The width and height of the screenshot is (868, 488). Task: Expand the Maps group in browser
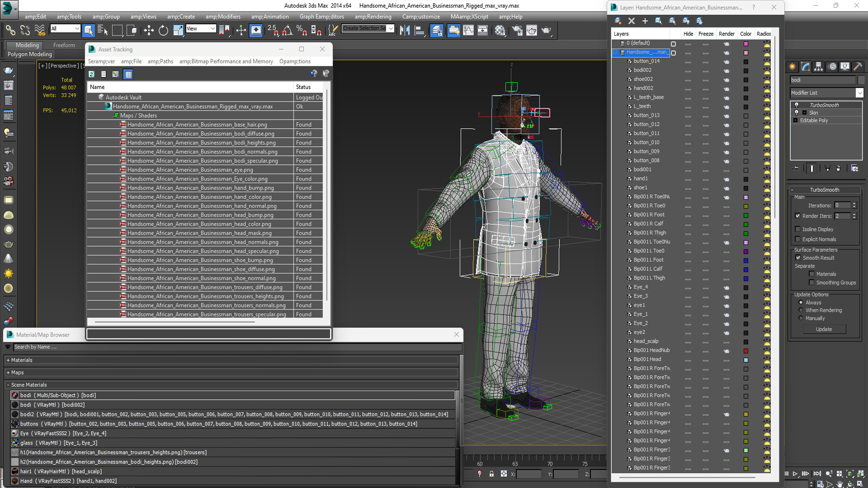[x=8, y=372]
